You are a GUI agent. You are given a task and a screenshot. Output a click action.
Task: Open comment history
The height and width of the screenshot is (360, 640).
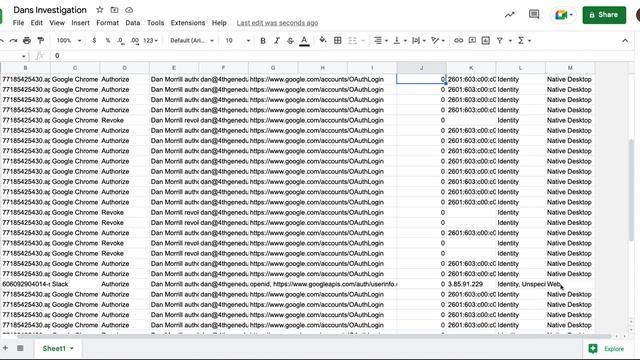(x=534, y=15)
